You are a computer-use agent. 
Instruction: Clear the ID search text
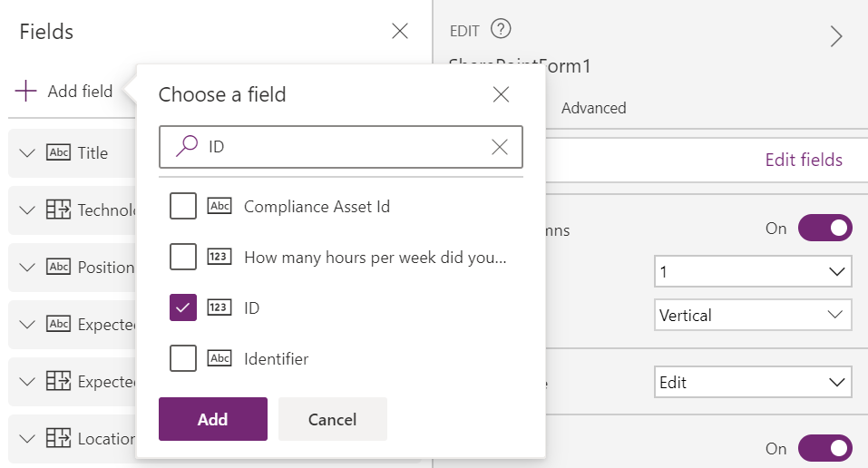click(500, 147)
